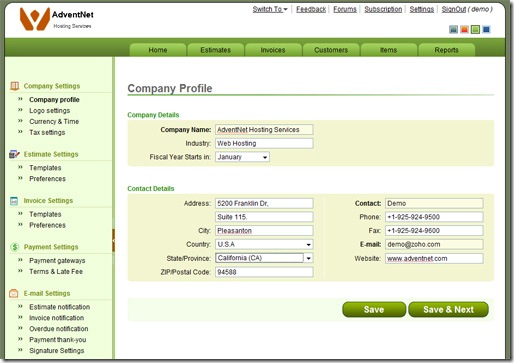Open Terms & Late Fee settings
The image size is (514, 363).
(56, 271)
